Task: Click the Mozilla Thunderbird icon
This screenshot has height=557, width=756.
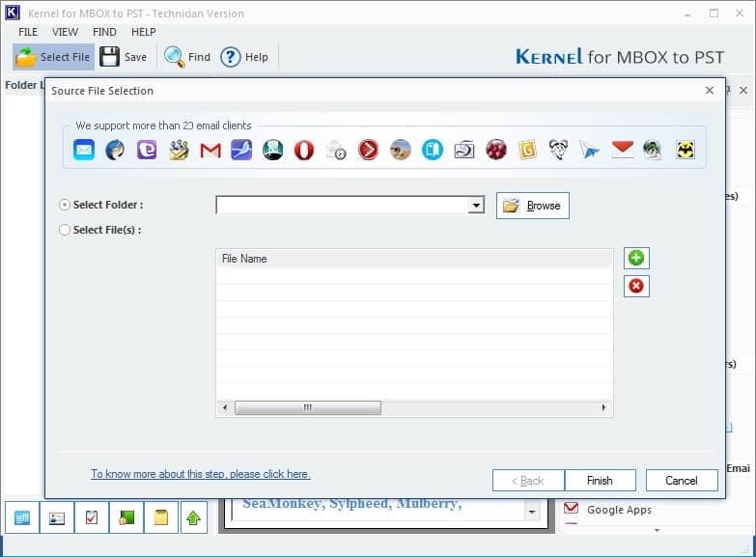Action: click(115, 150)
